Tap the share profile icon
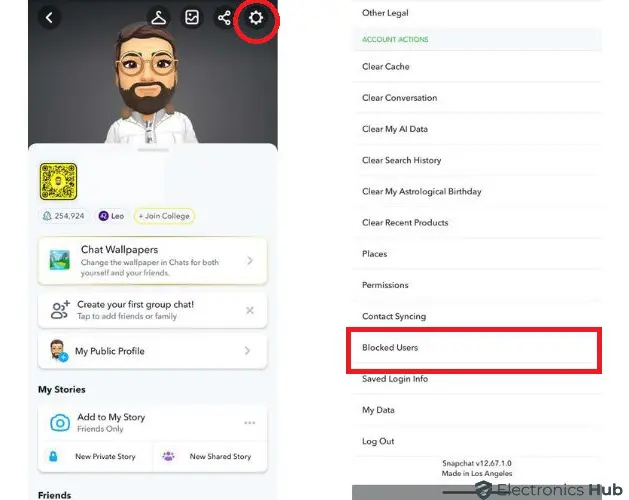The height and width of the screenshot is (500, 629). coord(224,18)
